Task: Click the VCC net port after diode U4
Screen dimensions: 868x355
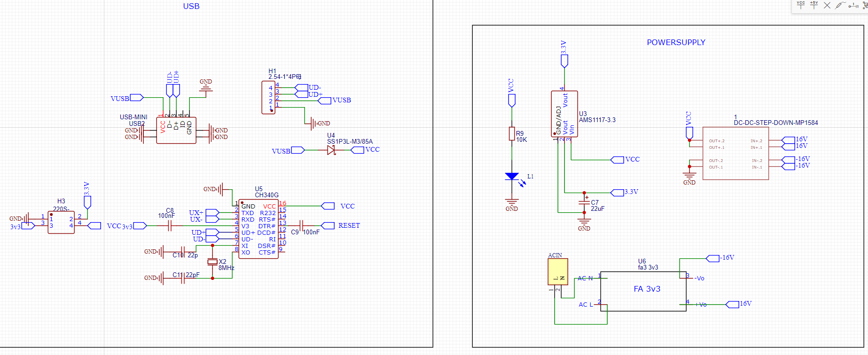Action: pos(365,150)
